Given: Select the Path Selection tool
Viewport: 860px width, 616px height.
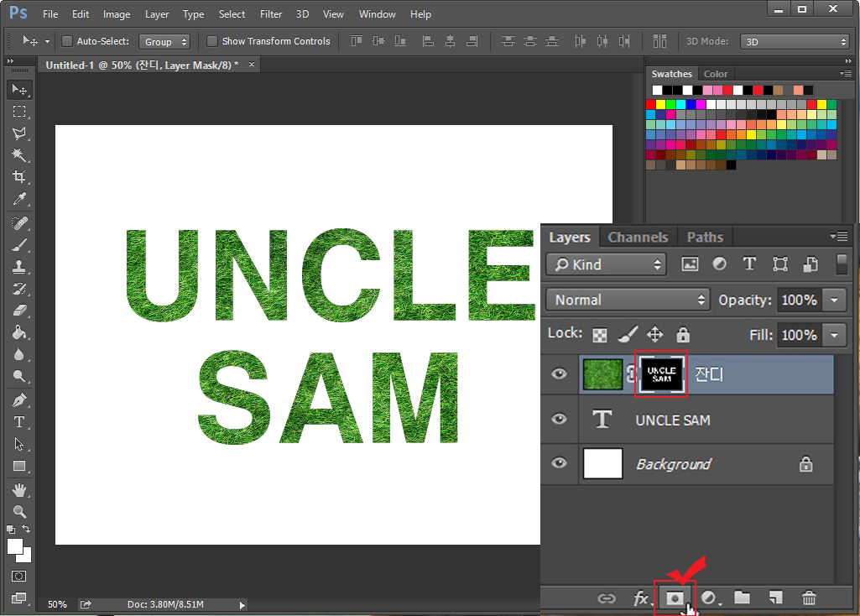Looking at the screenshot, I should tap(19, 444).
